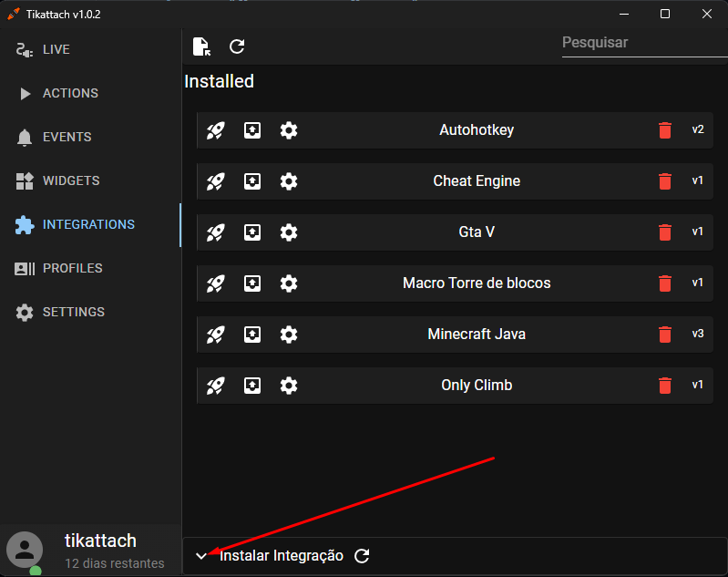
Task: Click export icon for Macro Torre de blocos
Action: (252, 283)
